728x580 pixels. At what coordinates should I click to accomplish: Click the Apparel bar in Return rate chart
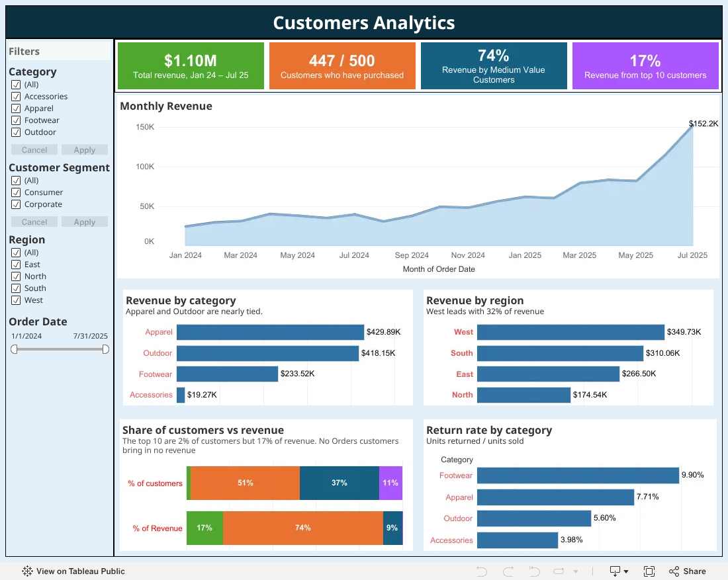click(556, 497)
